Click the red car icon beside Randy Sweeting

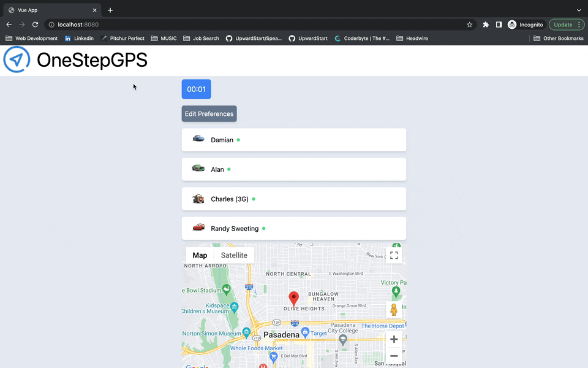click(x=198, y=228)
